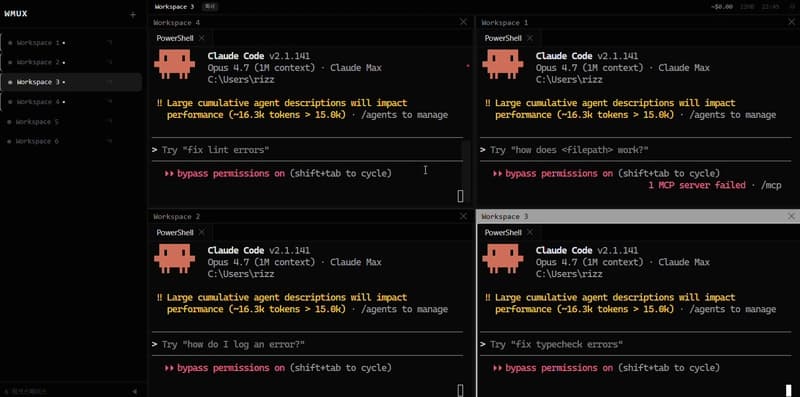Screen dimensions: 800x397
Task: Click the WMUX app title
Action: coord(16,14)
